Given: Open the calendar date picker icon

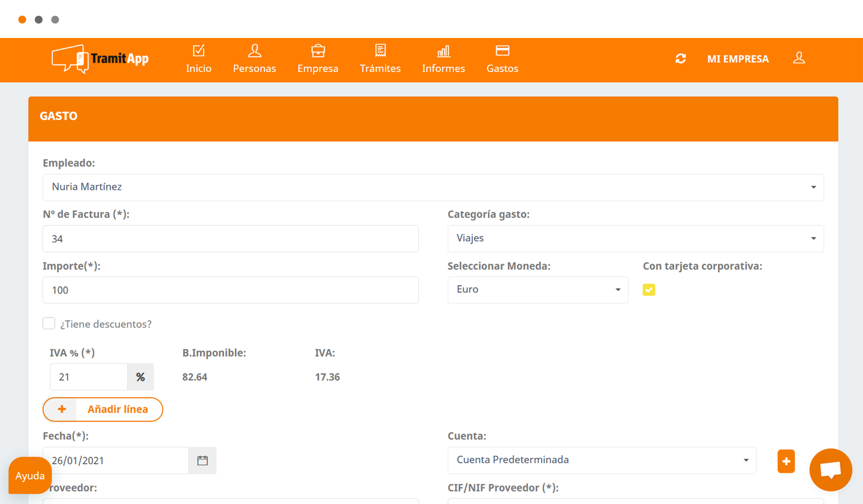Looking at the screenshot, I should click(202, 461).
